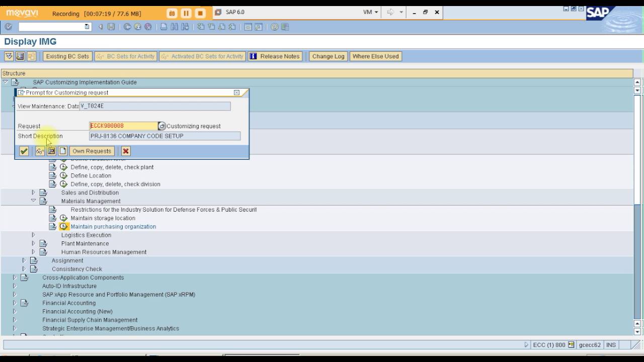Image resolution: width=644 pixels, height=362 pixels.
Task: Open documentation icon for Define, copy, delete, check division
Action: (52, 184)
